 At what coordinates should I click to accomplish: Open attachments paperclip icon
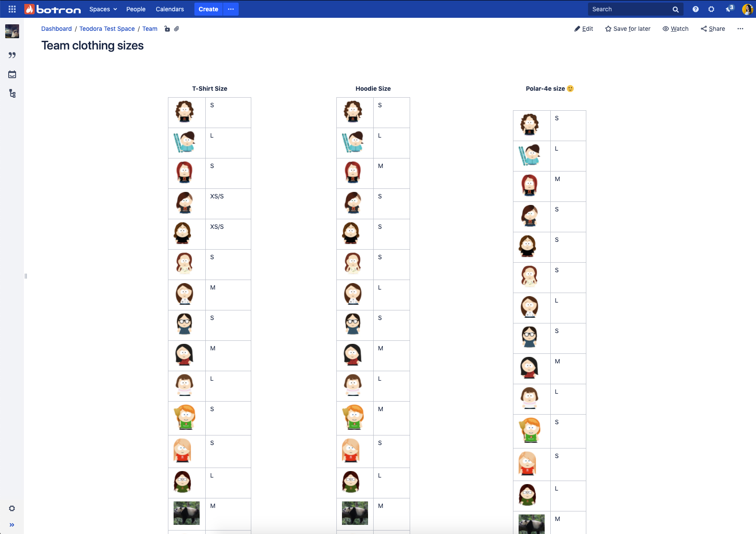coord(177,29)
